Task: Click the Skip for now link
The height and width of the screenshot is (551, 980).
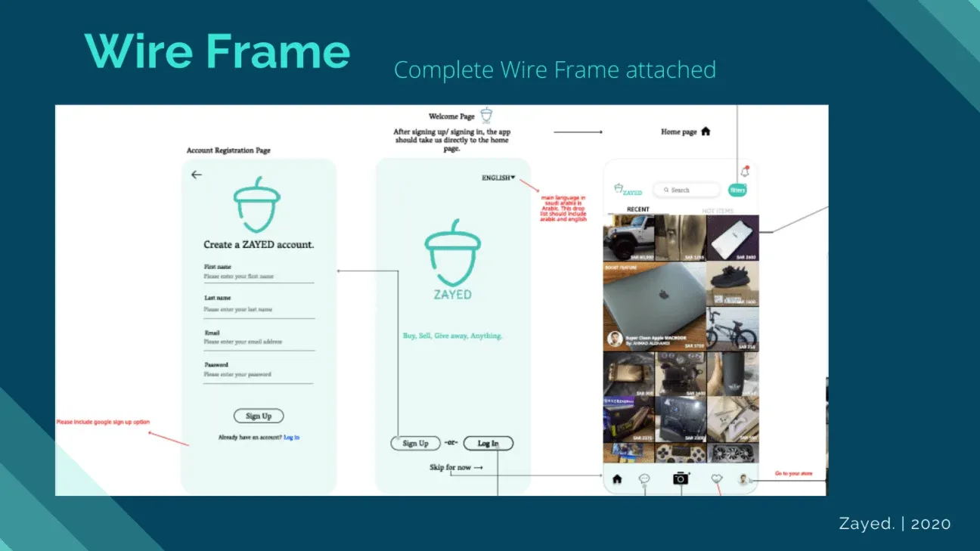Action: pos(450,466)
